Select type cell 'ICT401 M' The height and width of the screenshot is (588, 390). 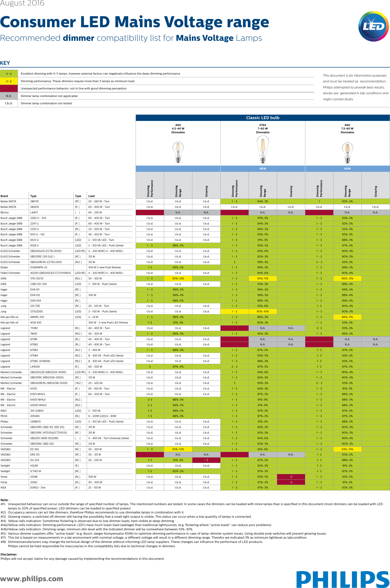(x=36, y=471)
